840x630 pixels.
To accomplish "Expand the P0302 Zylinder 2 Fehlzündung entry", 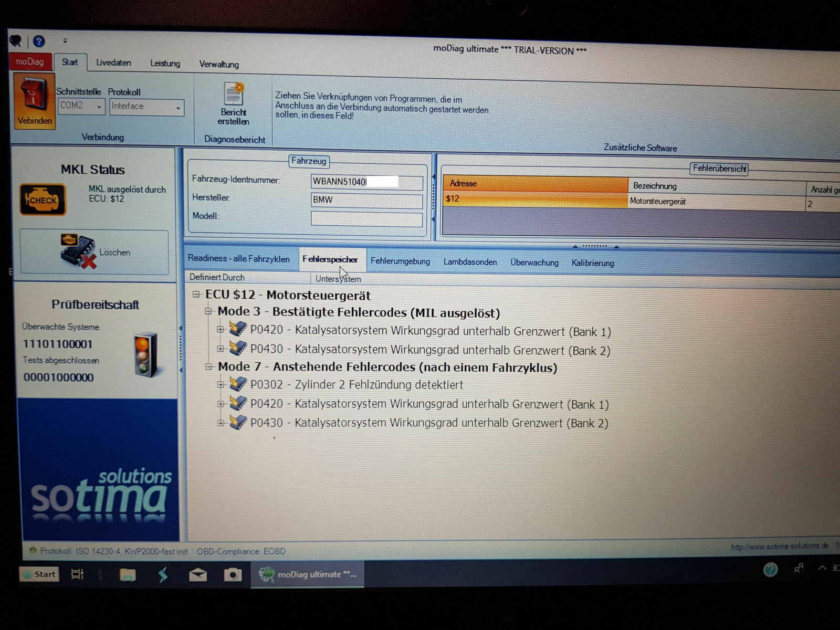I will pyautogui.click(x=220, y=385).
